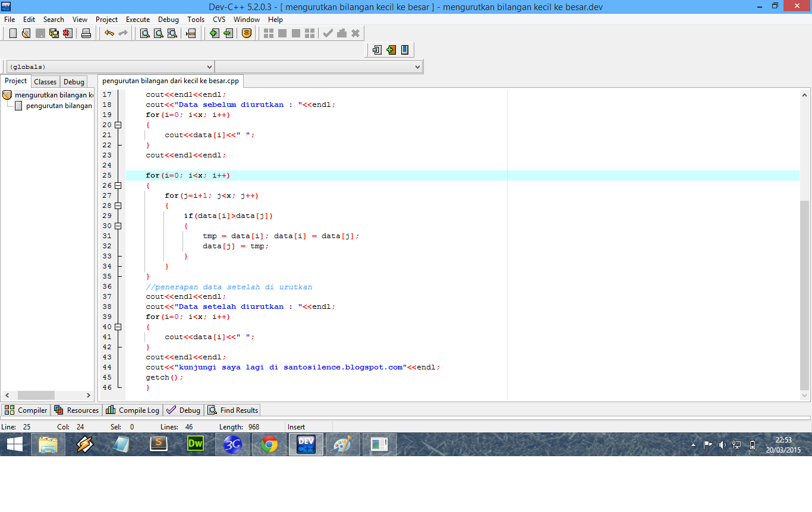Select the Project sidebar tab

[x=16, y=81]
